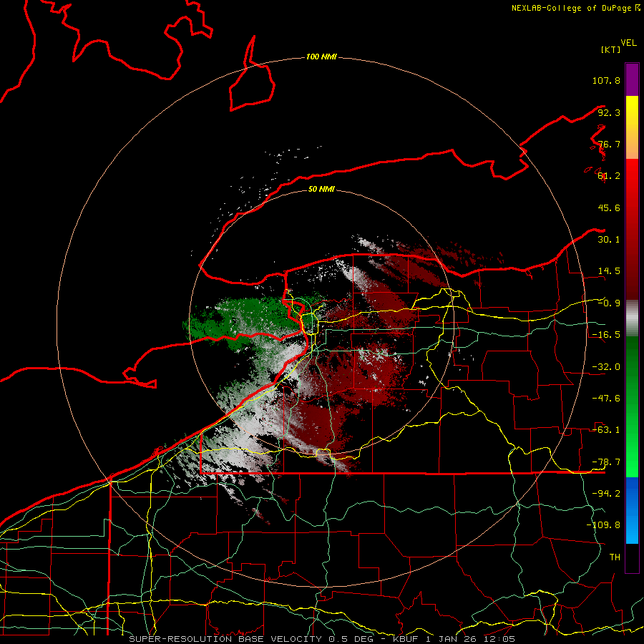This screenshot has width=644, height=644.
Task: Click the -94.2 legend value
Action: (x=606, y=494)
